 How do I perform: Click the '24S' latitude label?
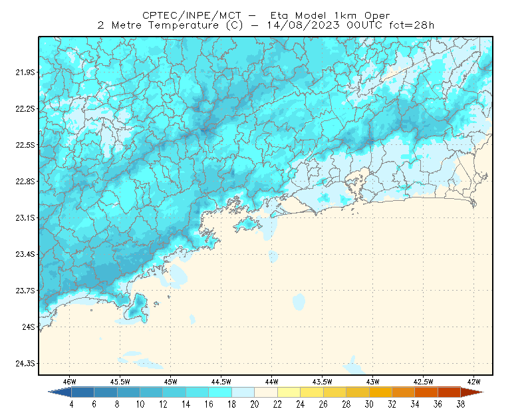(29, 327)
